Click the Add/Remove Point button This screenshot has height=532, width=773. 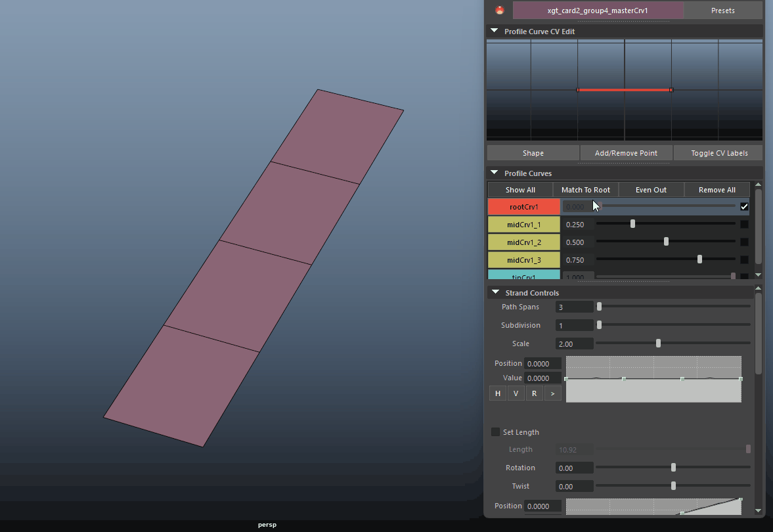point(626,153)
